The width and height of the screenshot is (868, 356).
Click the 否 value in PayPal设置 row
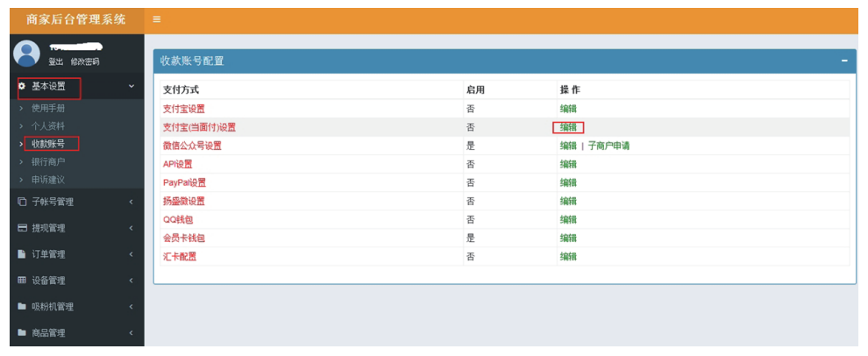click(471, 182)
